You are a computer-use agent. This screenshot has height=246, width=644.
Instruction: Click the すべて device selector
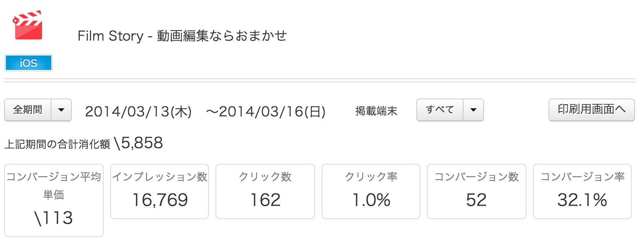tap(440, 110)
